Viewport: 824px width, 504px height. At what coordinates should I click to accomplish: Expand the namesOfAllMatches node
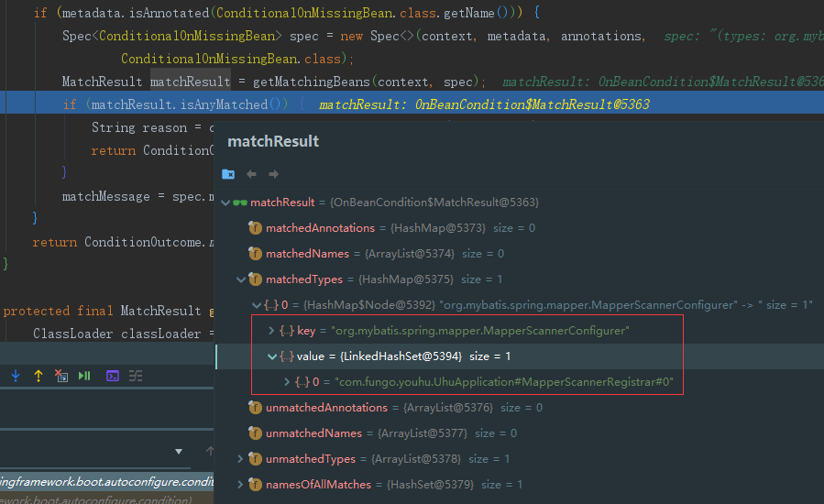240,485
